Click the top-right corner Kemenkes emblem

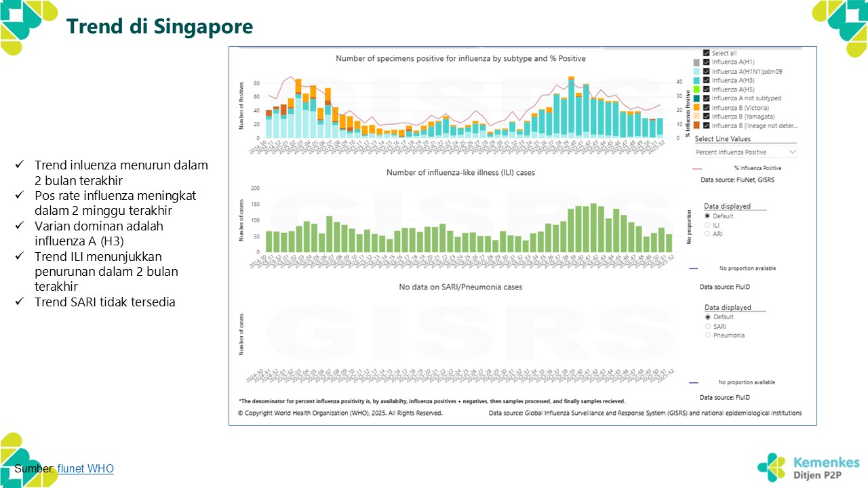click(840, 27)
